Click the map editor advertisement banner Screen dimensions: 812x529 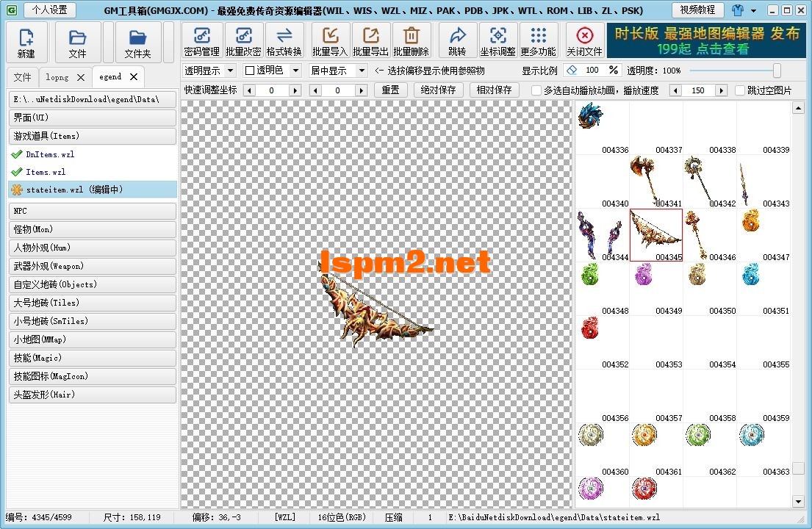(x=706, y=40)
